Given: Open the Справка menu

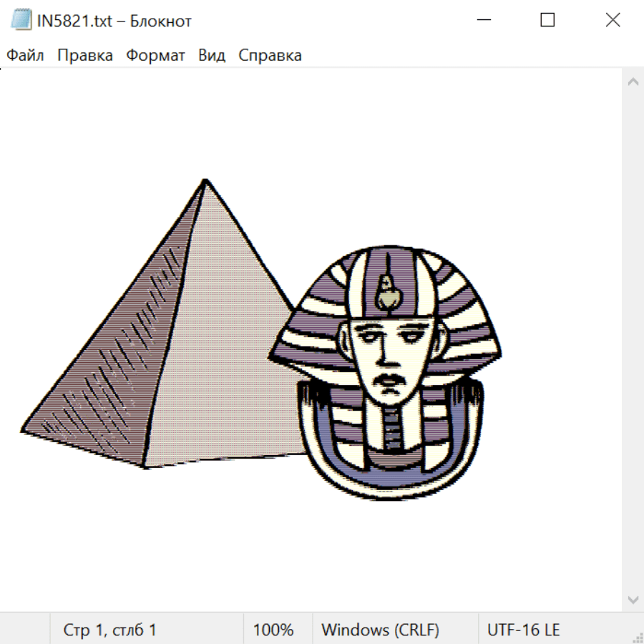Looking at the screenshot, I should point(270,55).
